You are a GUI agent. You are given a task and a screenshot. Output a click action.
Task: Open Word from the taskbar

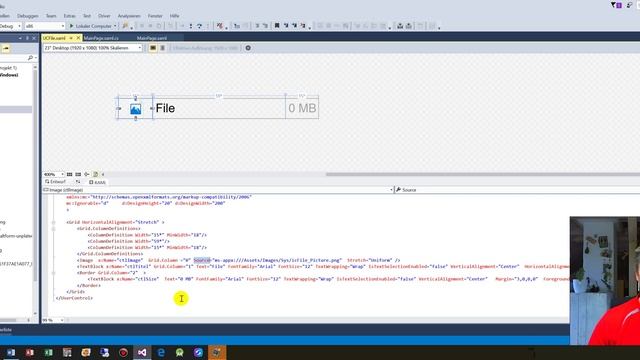tap(11, 352)
